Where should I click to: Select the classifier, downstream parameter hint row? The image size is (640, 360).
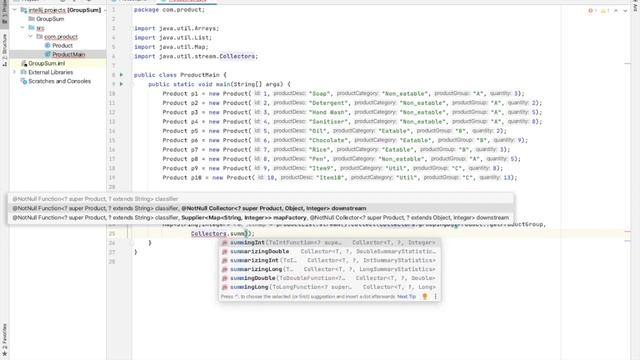tap(261, 208)
